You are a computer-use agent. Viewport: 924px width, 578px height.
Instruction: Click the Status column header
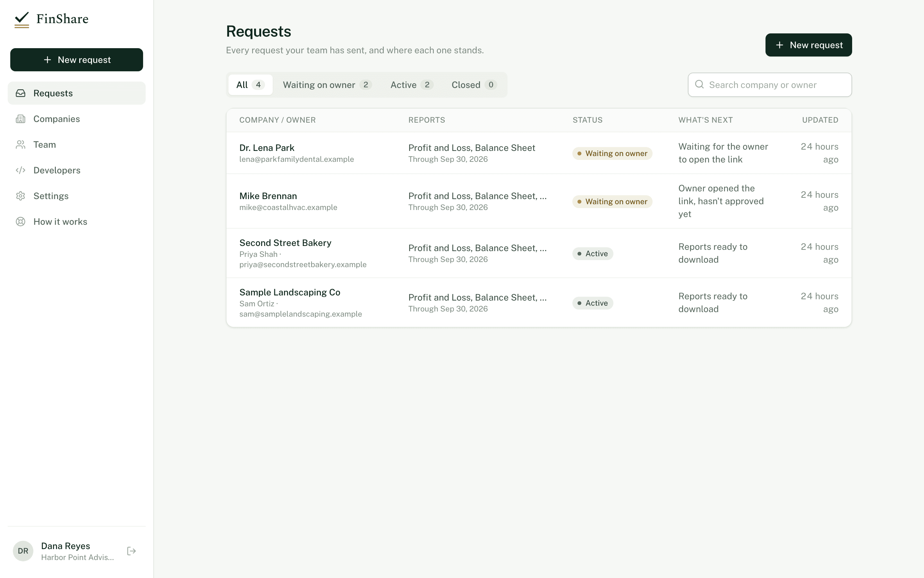587,120
